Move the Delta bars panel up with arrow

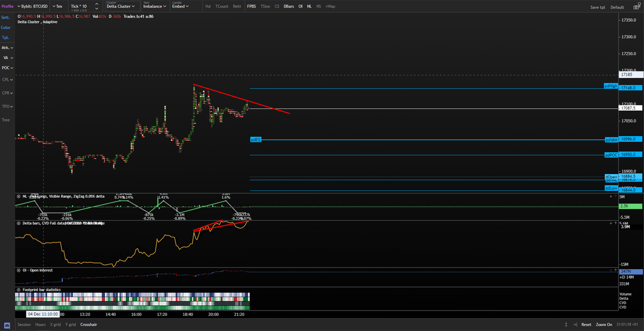pos(616,223)
